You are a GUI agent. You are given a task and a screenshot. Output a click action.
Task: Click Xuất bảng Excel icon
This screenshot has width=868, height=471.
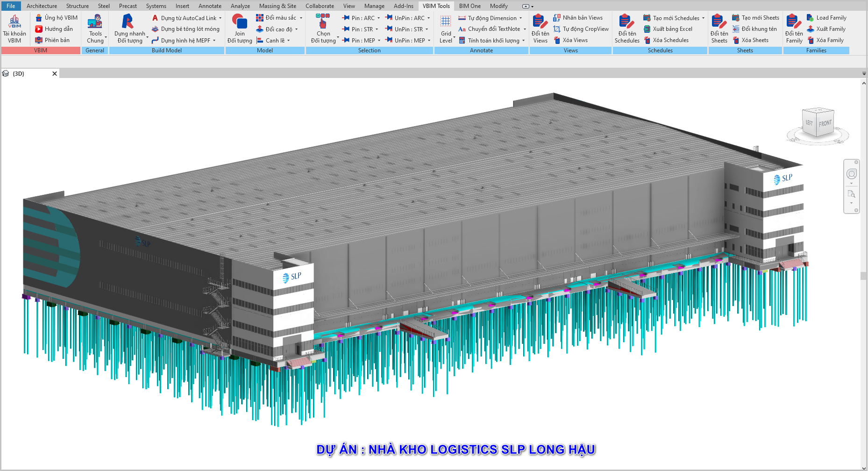click(647, 29)
